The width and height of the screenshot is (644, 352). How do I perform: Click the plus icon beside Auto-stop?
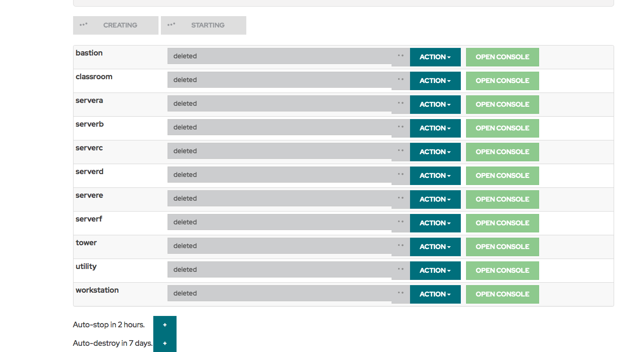[x=165, y=325]
